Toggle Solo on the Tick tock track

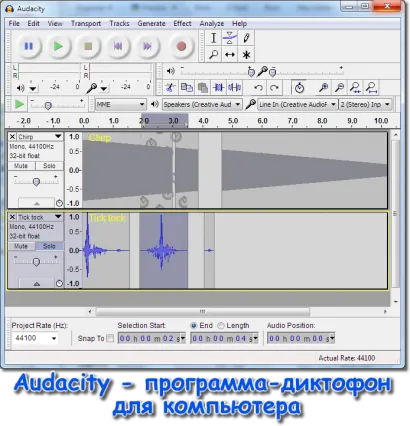(49, 246)
